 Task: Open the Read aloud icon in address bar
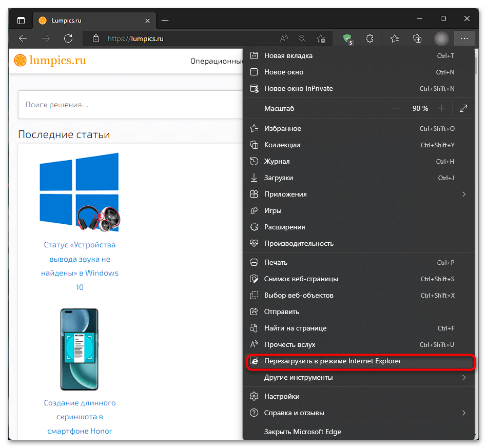[284, 38]
